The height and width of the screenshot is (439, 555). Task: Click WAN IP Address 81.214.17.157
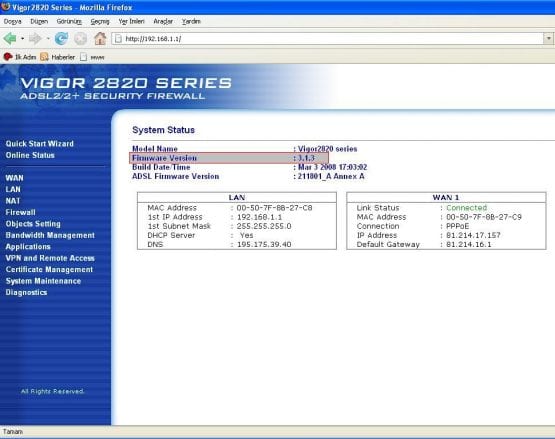click(473, 235)
